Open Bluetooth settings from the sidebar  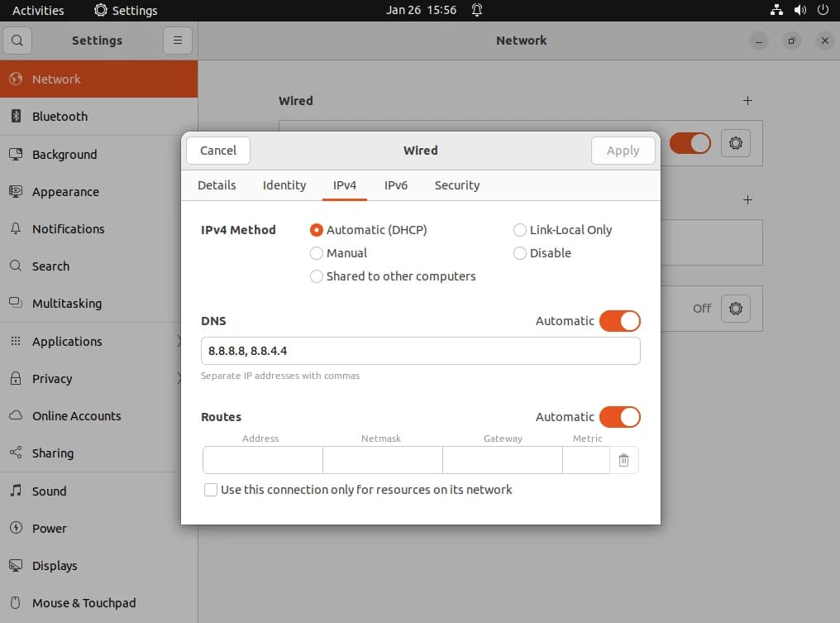60,117
